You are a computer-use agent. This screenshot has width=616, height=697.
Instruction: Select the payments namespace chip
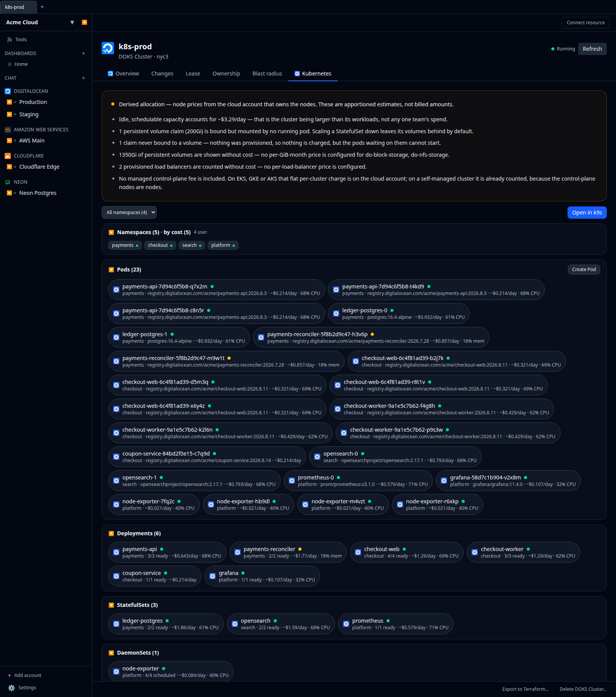tap(125, 245)
